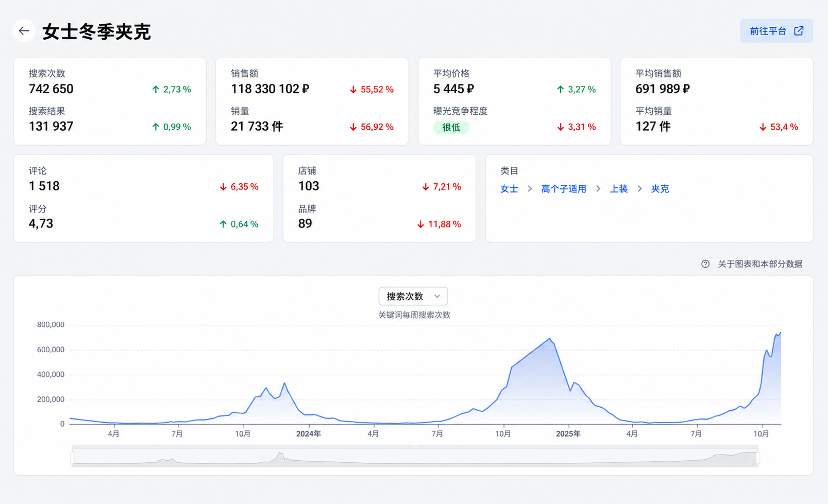
Task: Click the 2025年 label on chart axis
Action: (568, 434)
